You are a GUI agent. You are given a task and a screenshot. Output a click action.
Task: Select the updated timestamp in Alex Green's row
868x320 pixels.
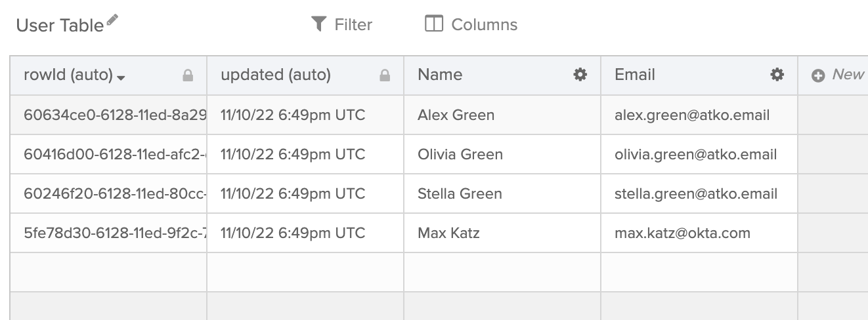[x=305, y=115]
